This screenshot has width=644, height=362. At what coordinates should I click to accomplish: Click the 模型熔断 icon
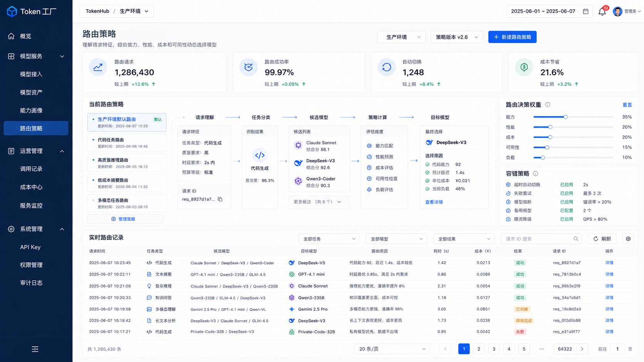[508, 202]
